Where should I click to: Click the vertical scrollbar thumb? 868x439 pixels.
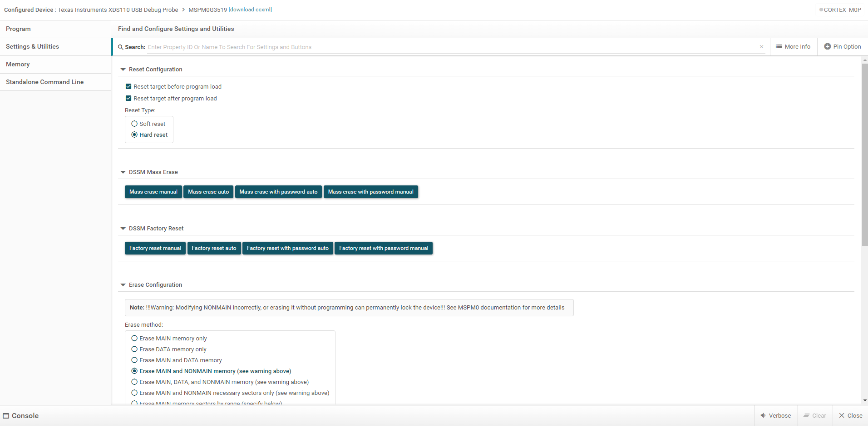[x=865, y=155]
